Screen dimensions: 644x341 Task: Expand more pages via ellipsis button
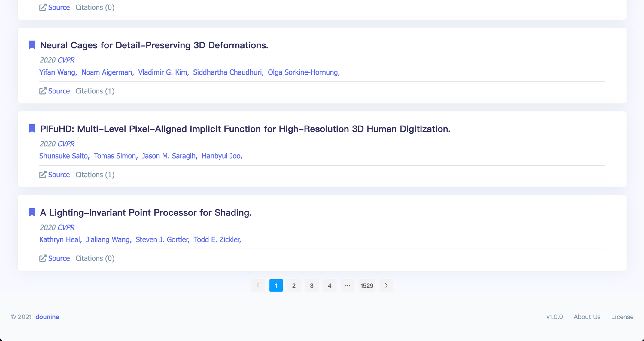(348, 285)
